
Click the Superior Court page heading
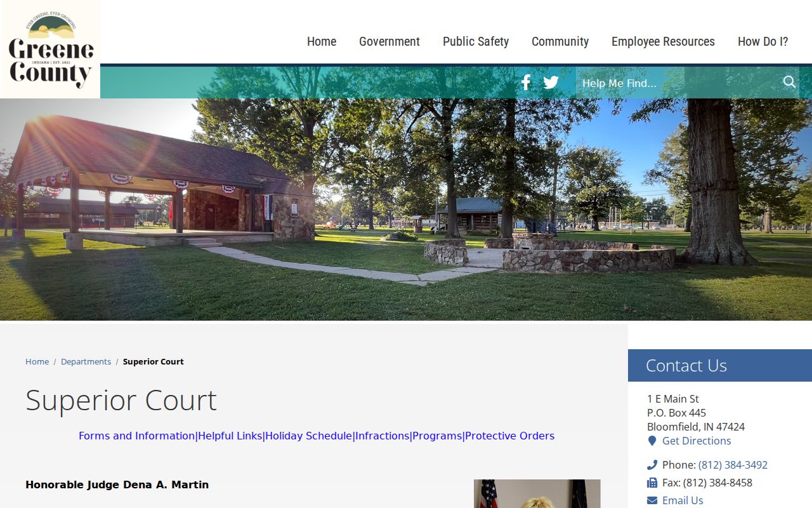(x=121, y=400)
